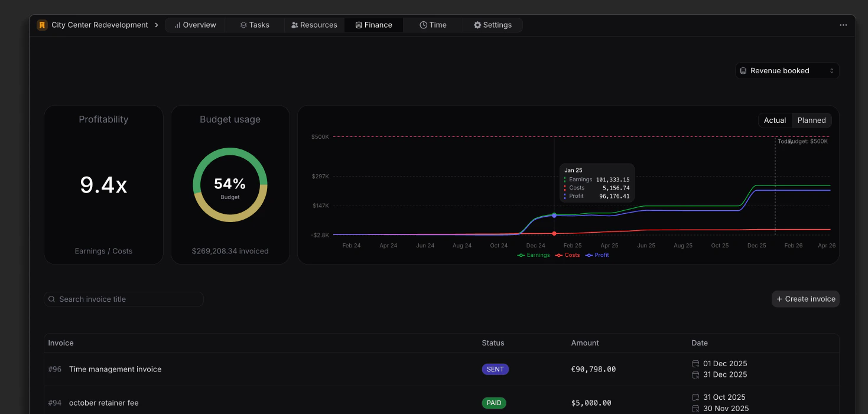Screen dimensions: 868x414
Task: Go to the Time tab
Action: tap(433, 25)
